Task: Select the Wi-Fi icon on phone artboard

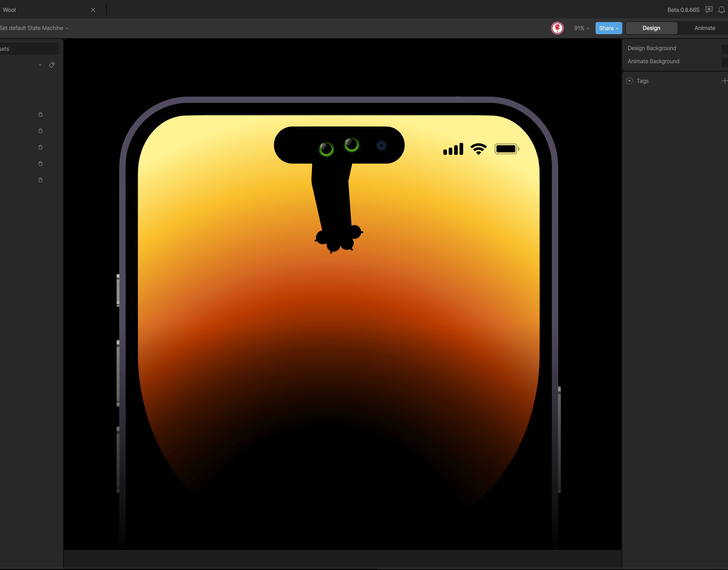Action: [x=479, y=149]
